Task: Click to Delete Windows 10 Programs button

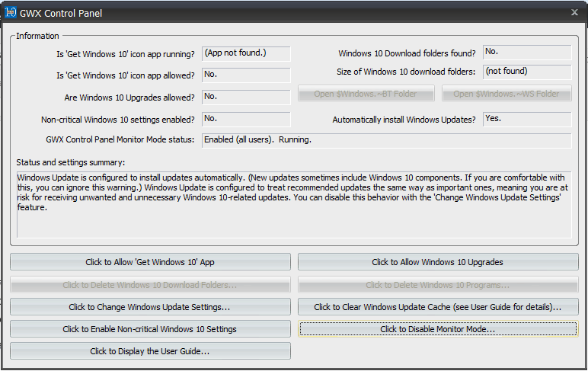Action: [438, 285]
